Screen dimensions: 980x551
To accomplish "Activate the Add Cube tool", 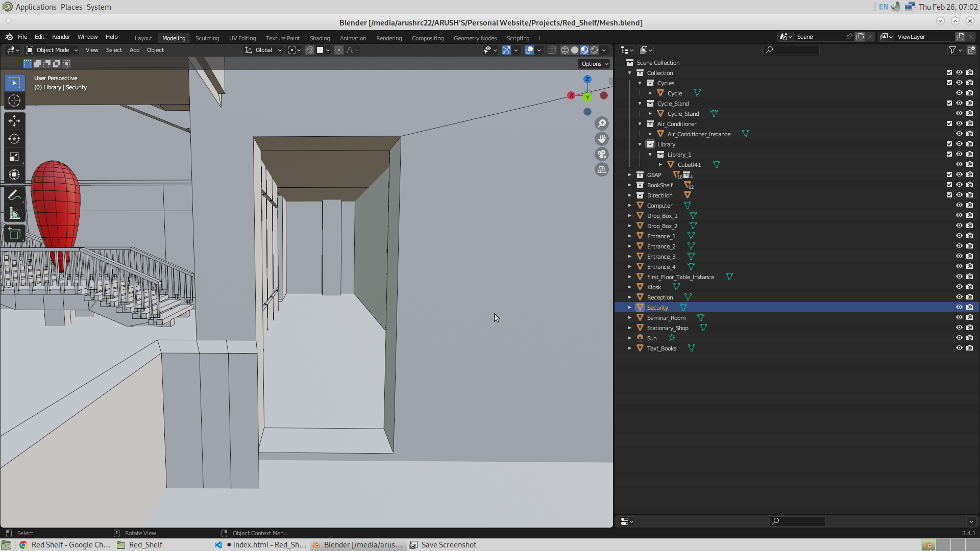I will pyautogui.click(x=14, y=233).
